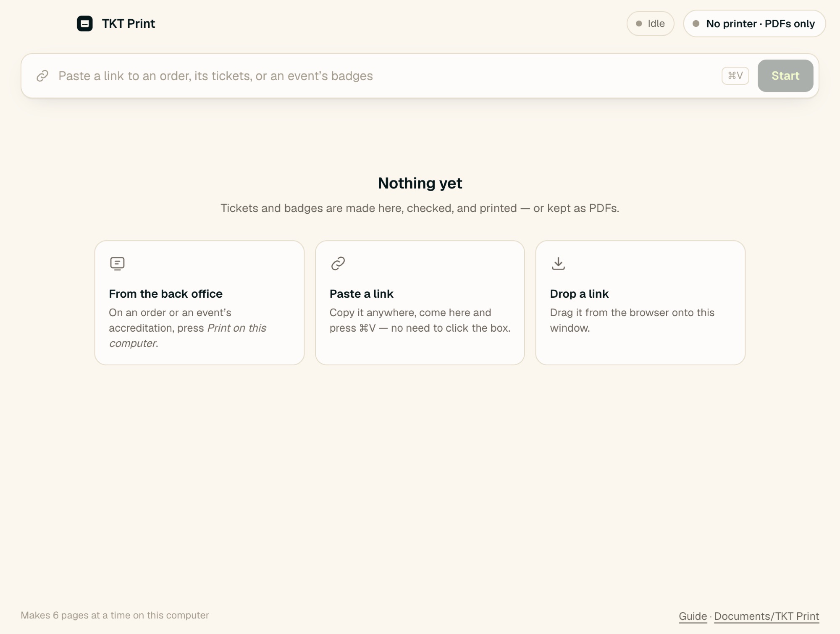Viewport: 840px width, 634px height.
Task: Click the printer status dot indicator
Action: (696, 24)
